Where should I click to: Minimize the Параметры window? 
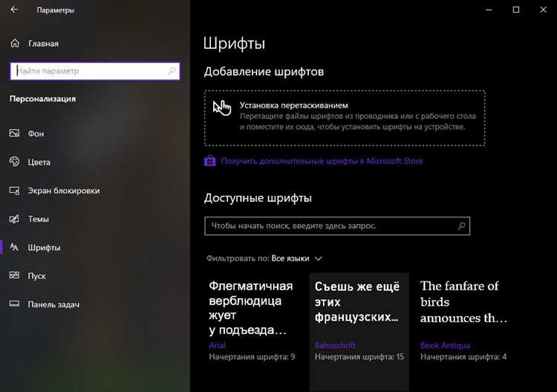coord(489,10)
